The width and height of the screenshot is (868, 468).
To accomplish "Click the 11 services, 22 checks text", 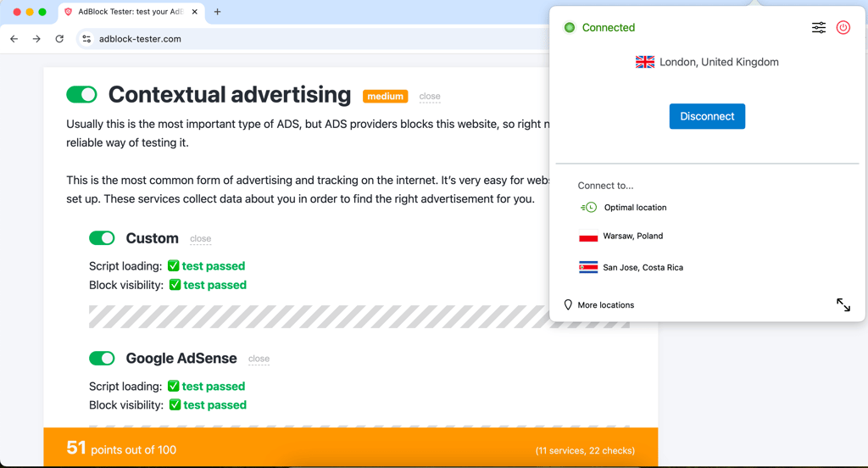I will [585, 451].
